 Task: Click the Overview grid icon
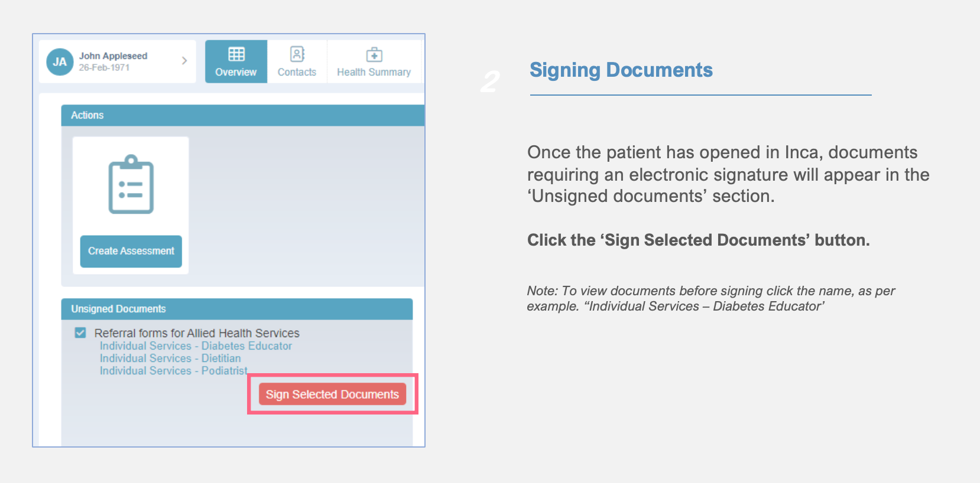coord(236,54)
